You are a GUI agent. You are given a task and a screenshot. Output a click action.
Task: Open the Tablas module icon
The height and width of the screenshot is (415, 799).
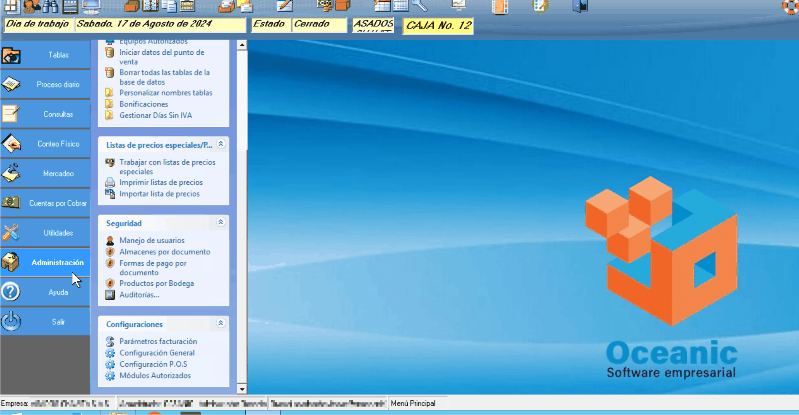[12, 55]
